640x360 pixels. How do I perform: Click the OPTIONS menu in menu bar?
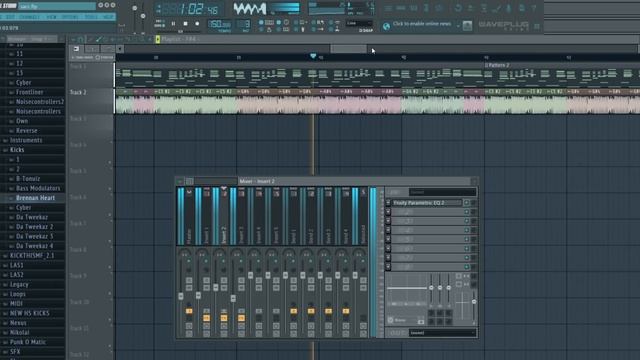(x=70, y=17)
